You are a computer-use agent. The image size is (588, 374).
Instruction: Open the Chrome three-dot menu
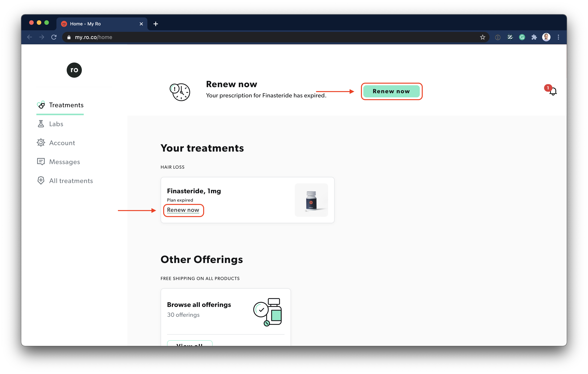[558, 37]
